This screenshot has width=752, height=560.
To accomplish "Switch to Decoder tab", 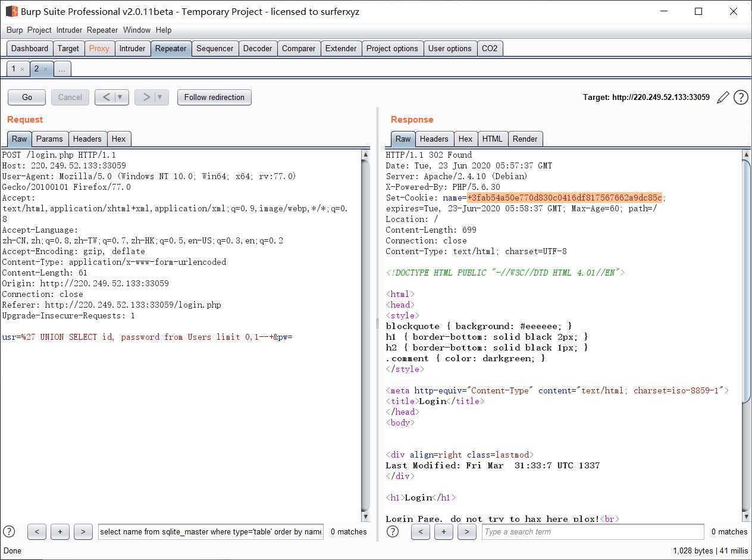I will (258, 48).
